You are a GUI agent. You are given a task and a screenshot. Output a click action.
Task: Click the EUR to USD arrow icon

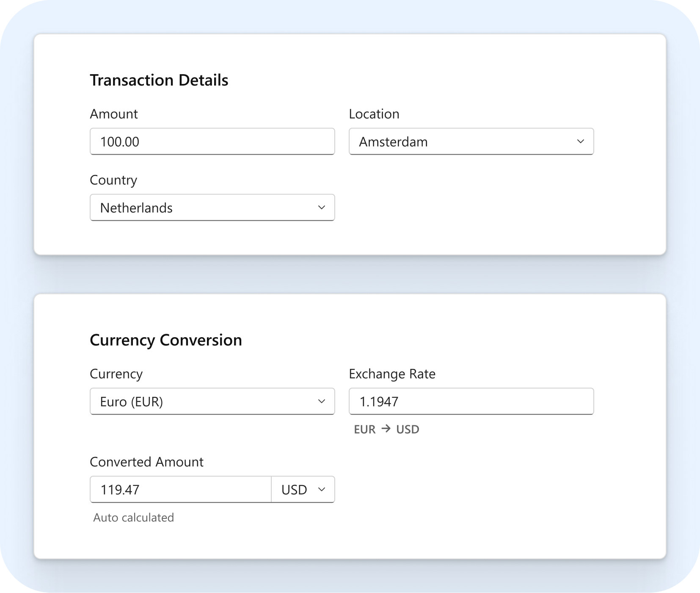point(386,429)
